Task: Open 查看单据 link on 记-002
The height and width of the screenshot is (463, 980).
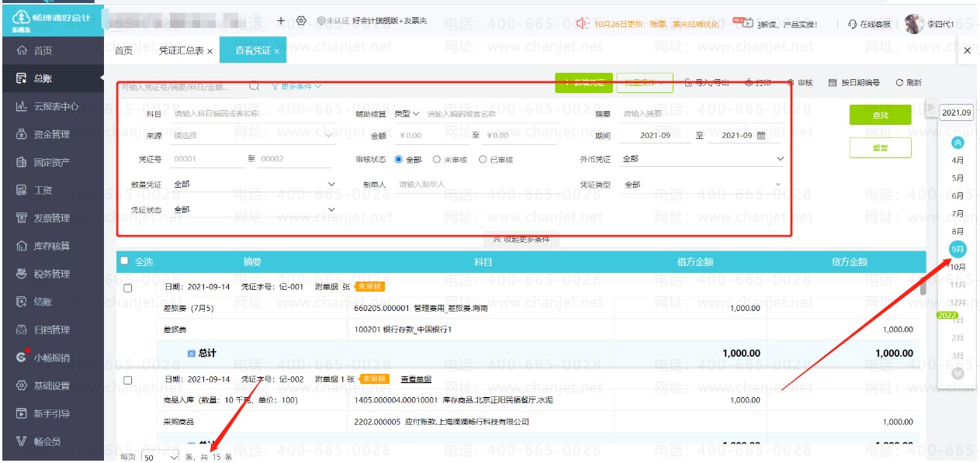Action: pyautogui.click(x=416, y=379)
